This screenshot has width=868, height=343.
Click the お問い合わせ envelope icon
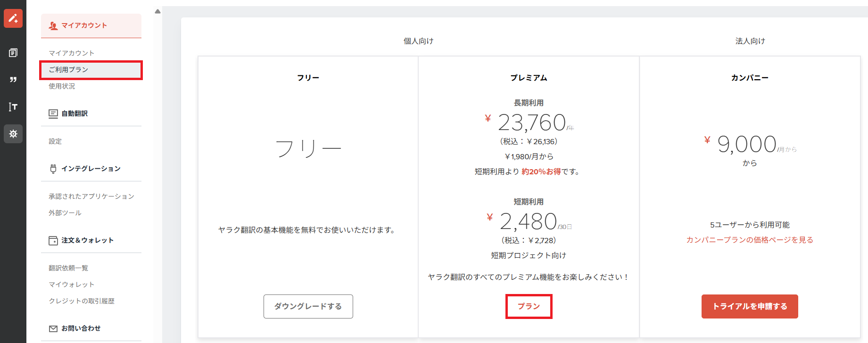(53, 328)
